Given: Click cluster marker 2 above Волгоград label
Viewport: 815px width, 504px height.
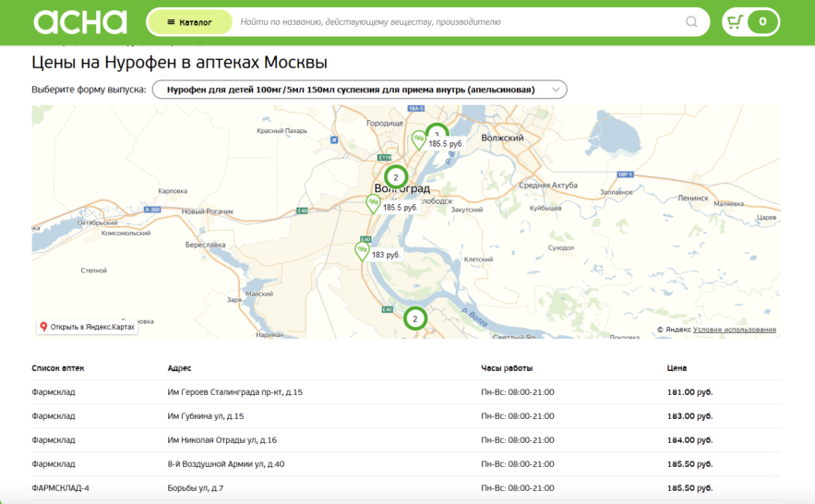Looking at the screenshot, I should coord(396,177).
